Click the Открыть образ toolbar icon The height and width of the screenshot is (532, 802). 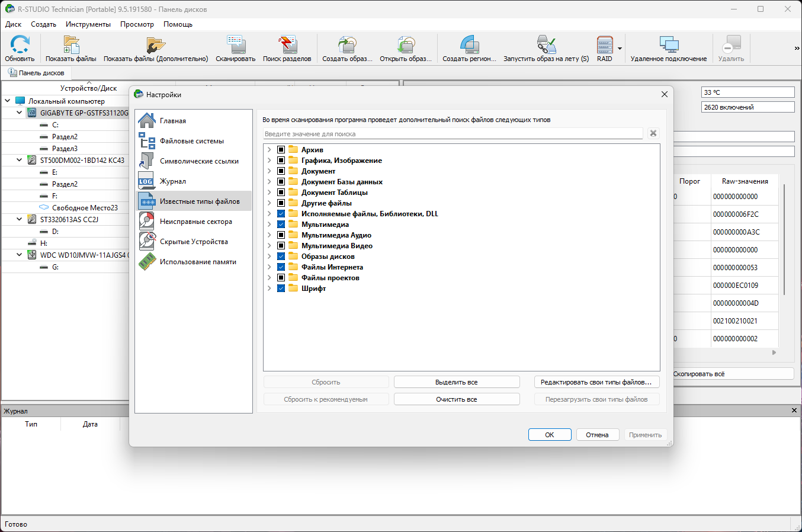pos(406,49)
